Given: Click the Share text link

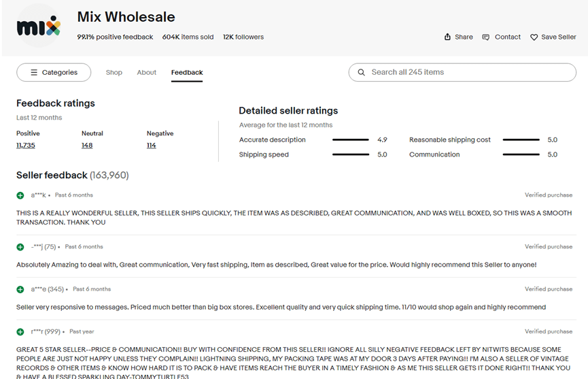Looking at the screenshot, I should (464, 37).
